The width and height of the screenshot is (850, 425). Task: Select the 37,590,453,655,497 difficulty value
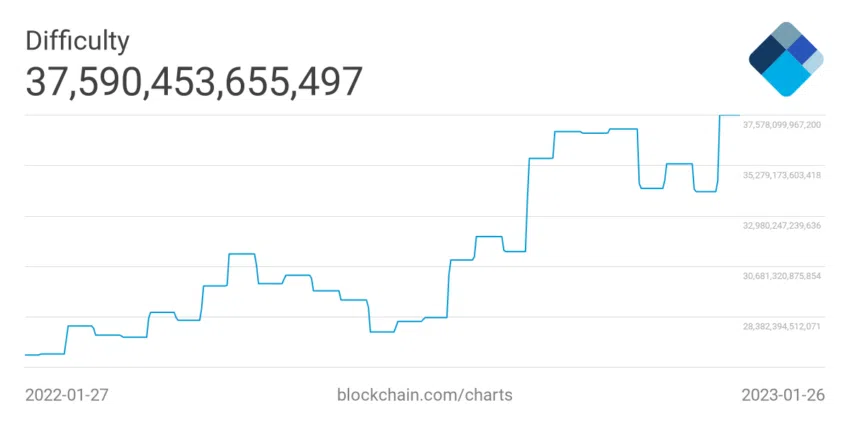pyautogui.click(x=194, y=82)
